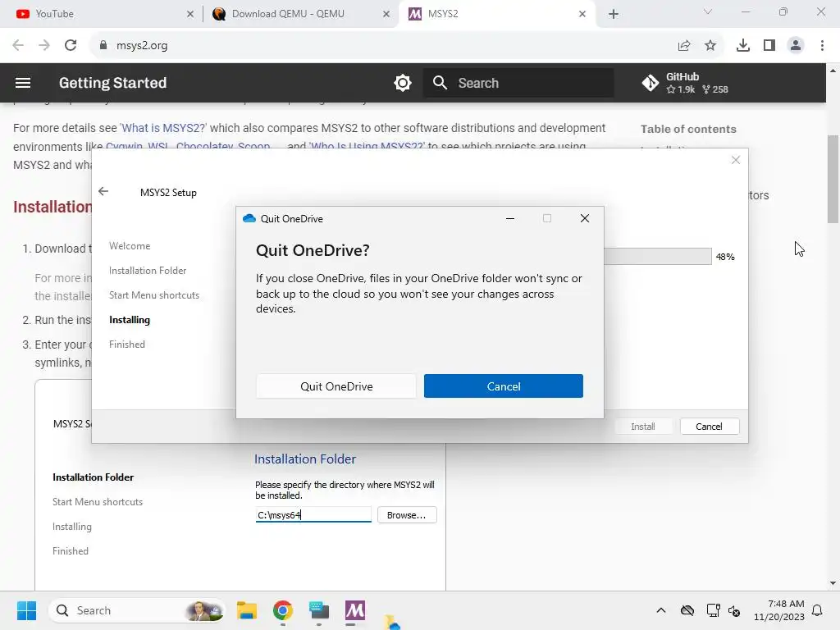Bookmark this page with the star icon
The image size is (840, 630).
[x=710, y=46]
